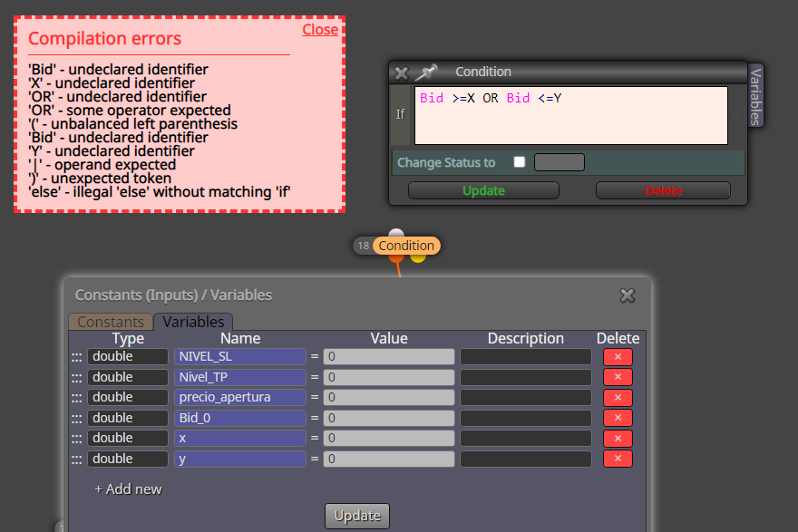
Task: Click the Compilation errors heading
Action: coord(104,39)
